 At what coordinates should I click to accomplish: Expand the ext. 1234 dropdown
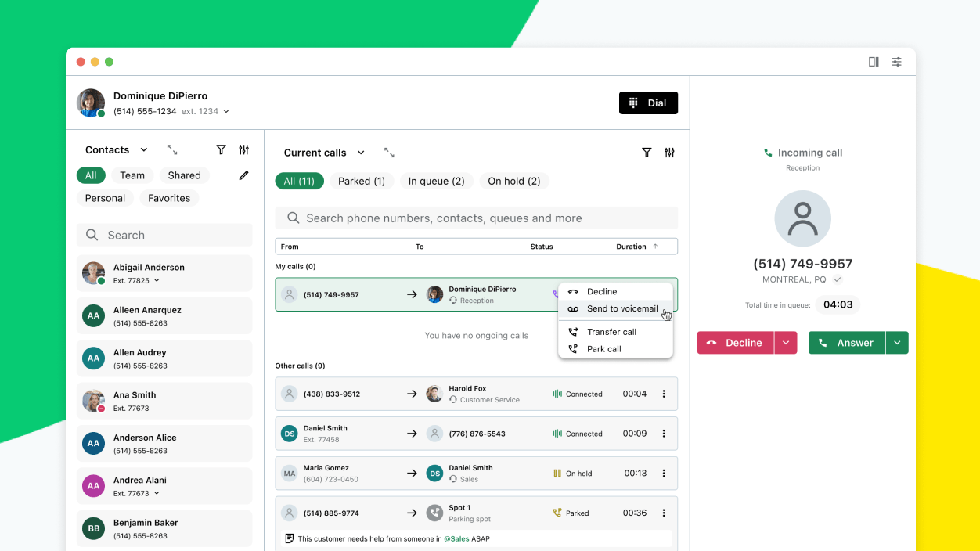coord(226,111)
